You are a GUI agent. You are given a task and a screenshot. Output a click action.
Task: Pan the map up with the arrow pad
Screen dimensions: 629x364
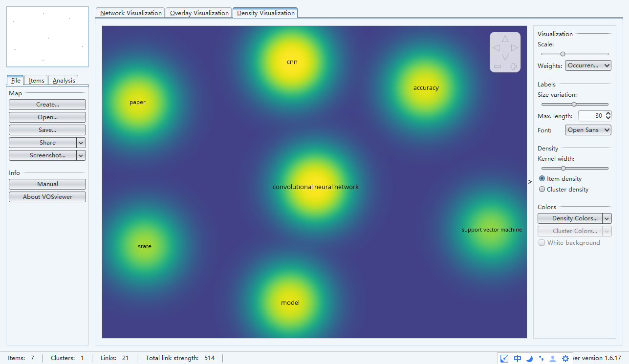coord(505,38)
